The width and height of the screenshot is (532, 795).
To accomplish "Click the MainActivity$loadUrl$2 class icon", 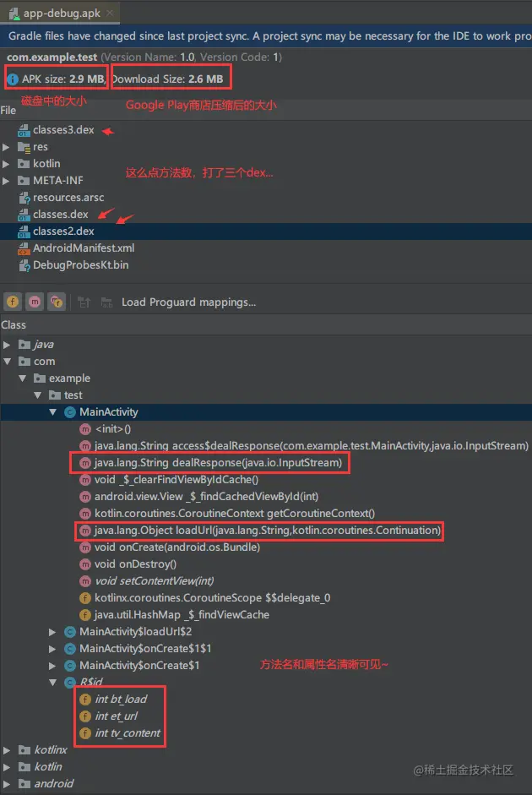I will tap(70, 632).
